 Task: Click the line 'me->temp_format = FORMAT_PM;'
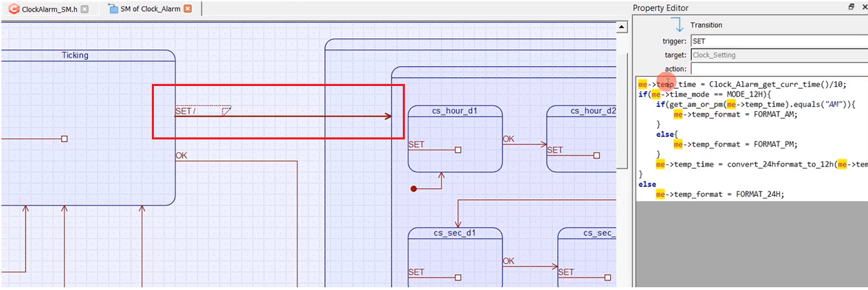pyautogui.click(x=735, y=144)
